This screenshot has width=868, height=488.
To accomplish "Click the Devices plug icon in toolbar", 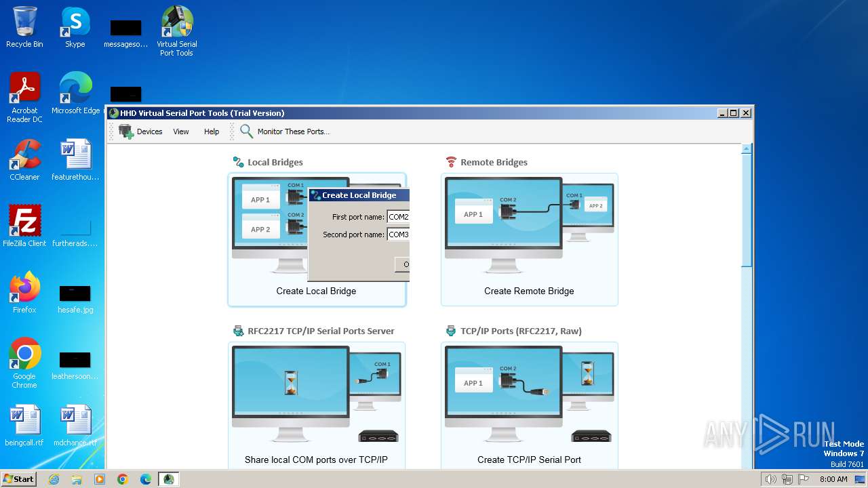I will pos(126,131).
